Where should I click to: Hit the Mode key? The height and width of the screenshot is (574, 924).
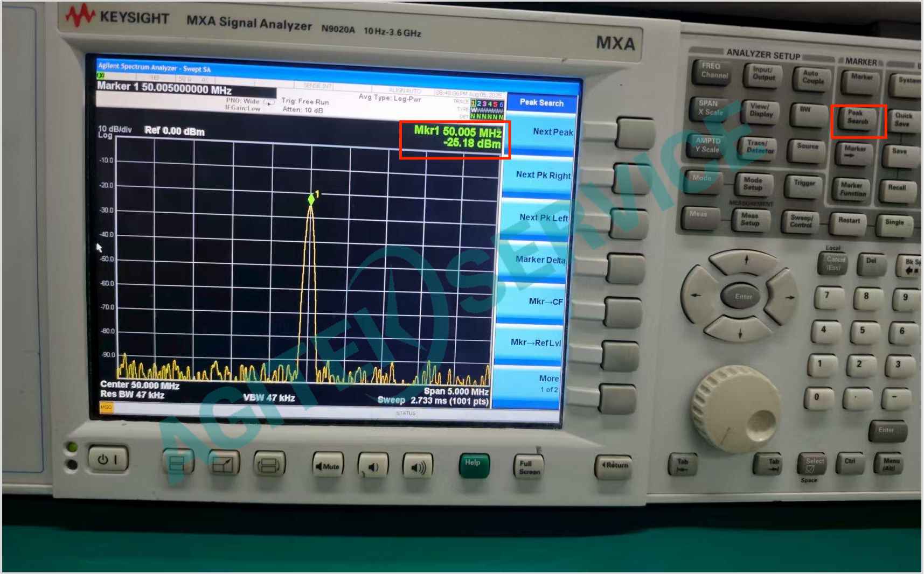(x=702, y=181)
